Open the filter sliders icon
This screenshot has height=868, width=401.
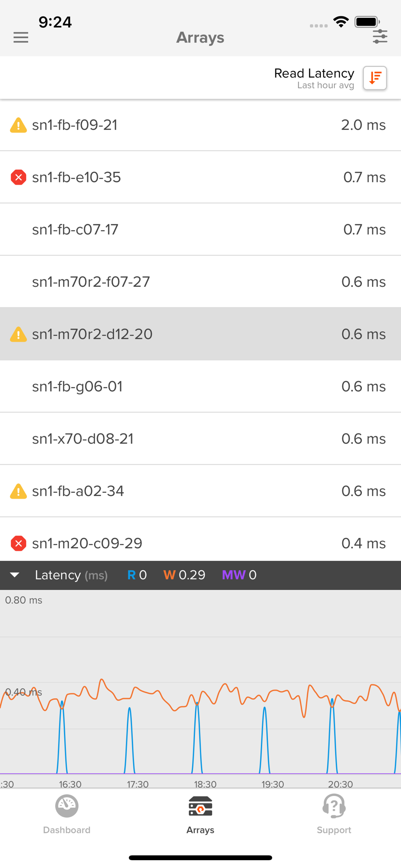coord(380,36)
